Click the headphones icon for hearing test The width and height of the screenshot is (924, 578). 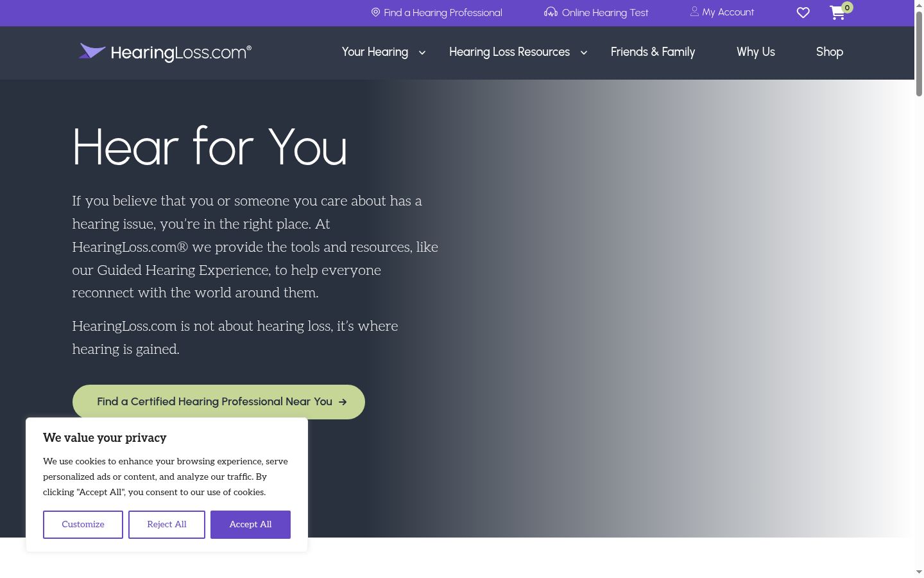551,12
